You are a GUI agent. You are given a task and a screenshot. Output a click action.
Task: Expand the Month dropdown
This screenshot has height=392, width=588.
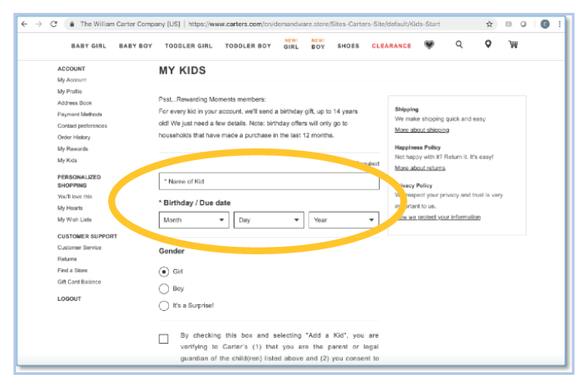pos(194,220)
